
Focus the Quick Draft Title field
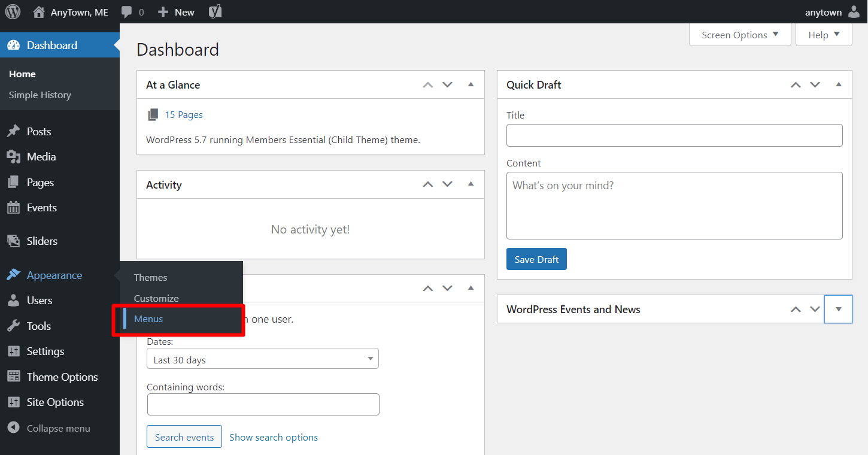tap(675, 135)
